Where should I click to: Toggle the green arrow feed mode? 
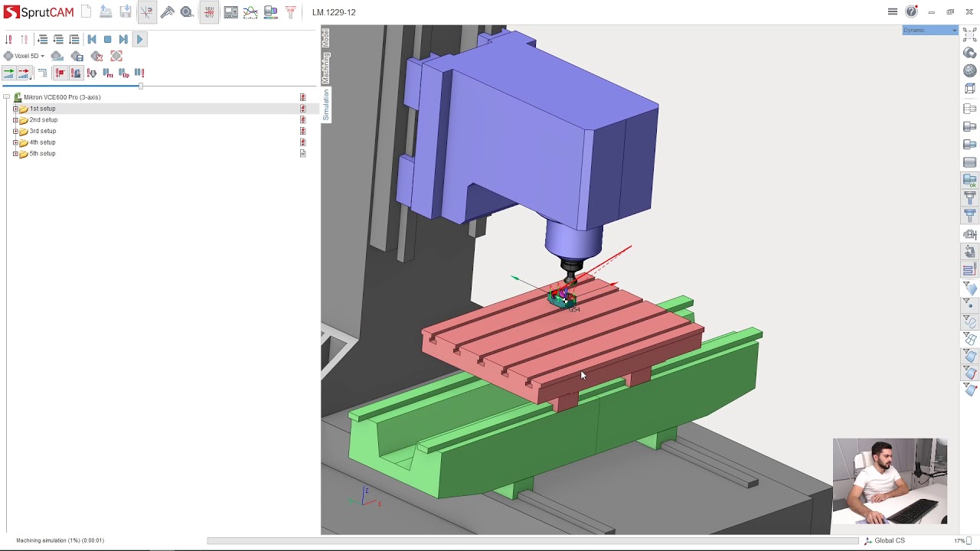click(8, 73)
